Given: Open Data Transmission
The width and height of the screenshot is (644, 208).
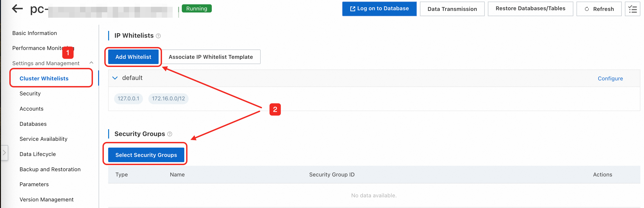Looking at the screenshot, I should click(452, 9).
